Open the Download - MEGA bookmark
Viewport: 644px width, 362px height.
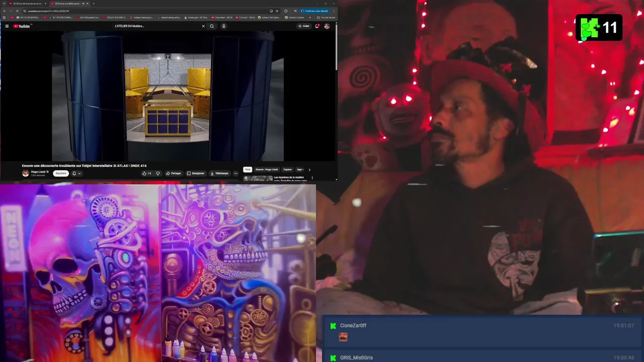click(222, 18)
